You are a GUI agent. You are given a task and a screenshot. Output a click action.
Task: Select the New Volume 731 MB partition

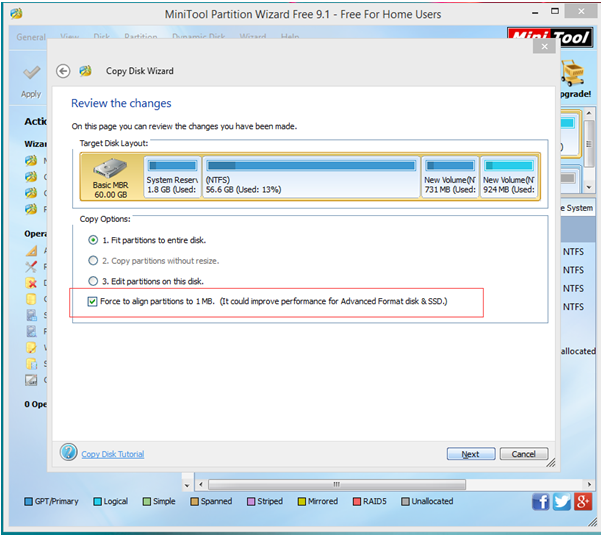tap(450, 177)
